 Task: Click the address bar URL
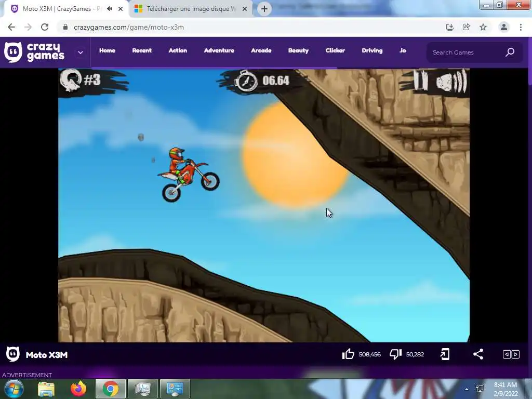129,27
